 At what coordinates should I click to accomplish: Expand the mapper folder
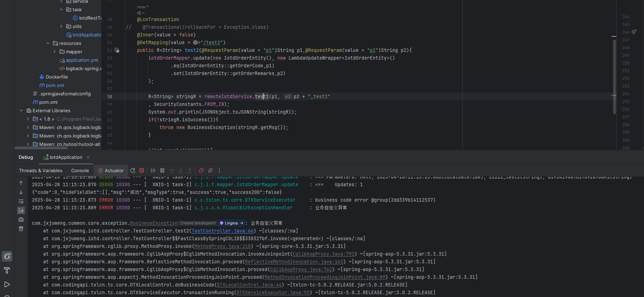pyautogui.click(x=55, y=52)
